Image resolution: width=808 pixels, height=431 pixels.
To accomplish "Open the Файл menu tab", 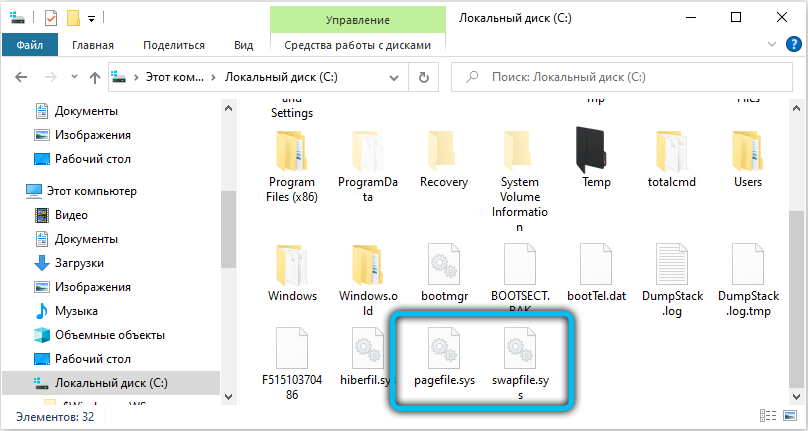I will [x=29, y=45].
